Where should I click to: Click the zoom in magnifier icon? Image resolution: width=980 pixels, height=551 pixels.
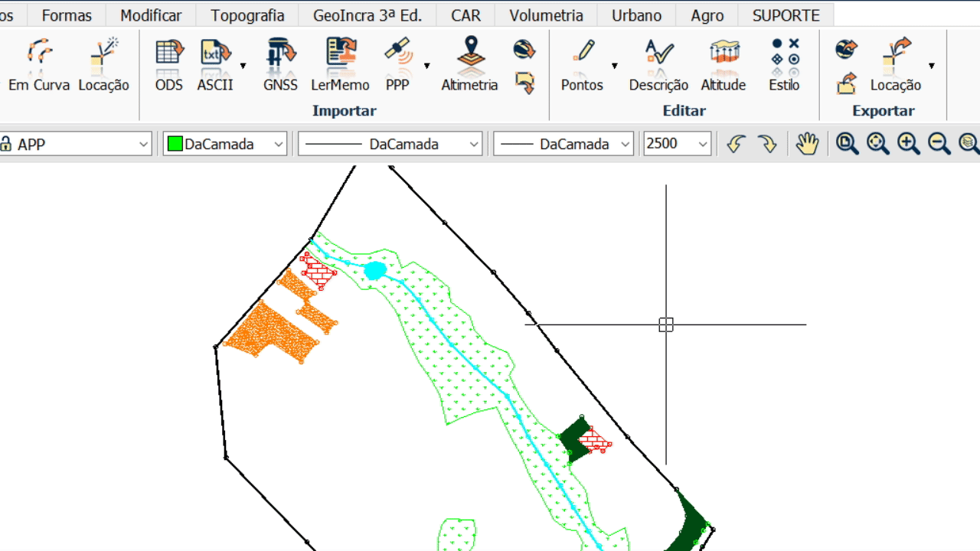[908, 144]
